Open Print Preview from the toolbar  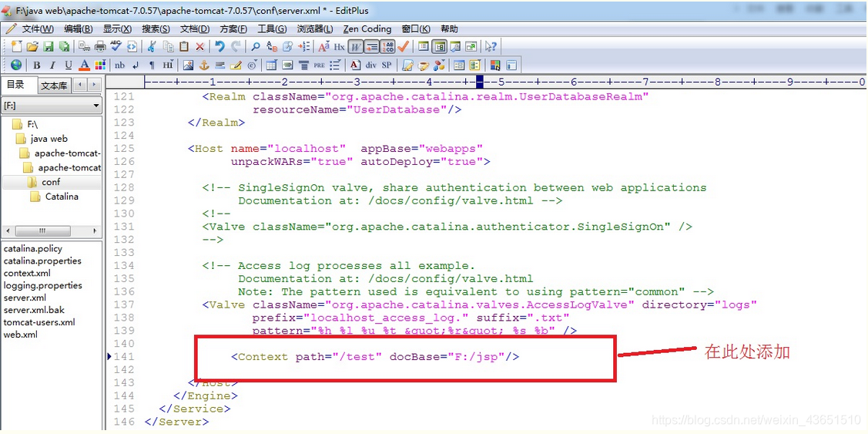pos(84,46)
